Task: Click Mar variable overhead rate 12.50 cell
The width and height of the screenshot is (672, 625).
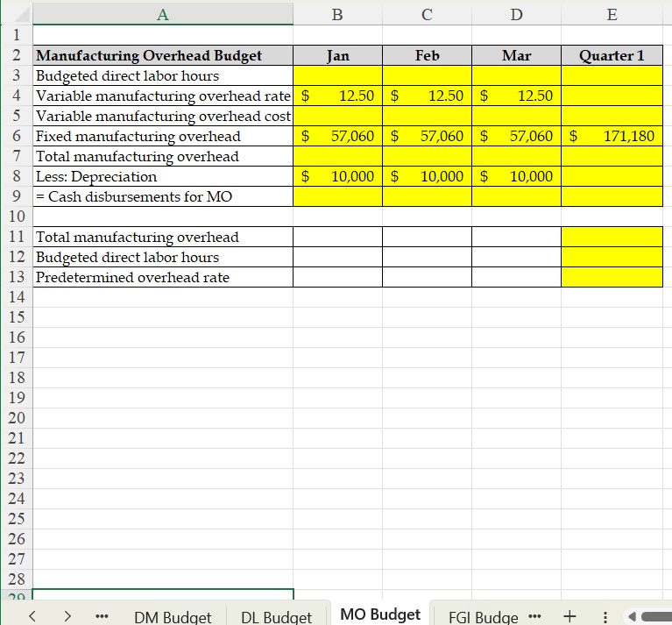Action: coord(516,96)
